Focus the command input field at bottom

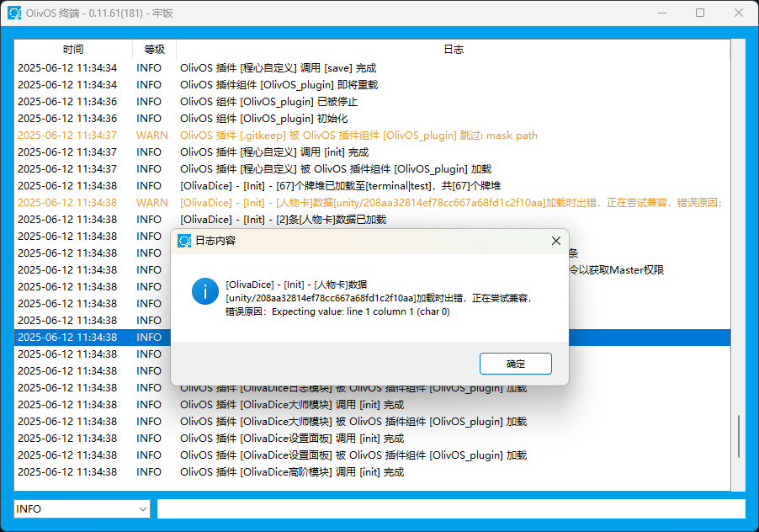click(x=450, y=509)
